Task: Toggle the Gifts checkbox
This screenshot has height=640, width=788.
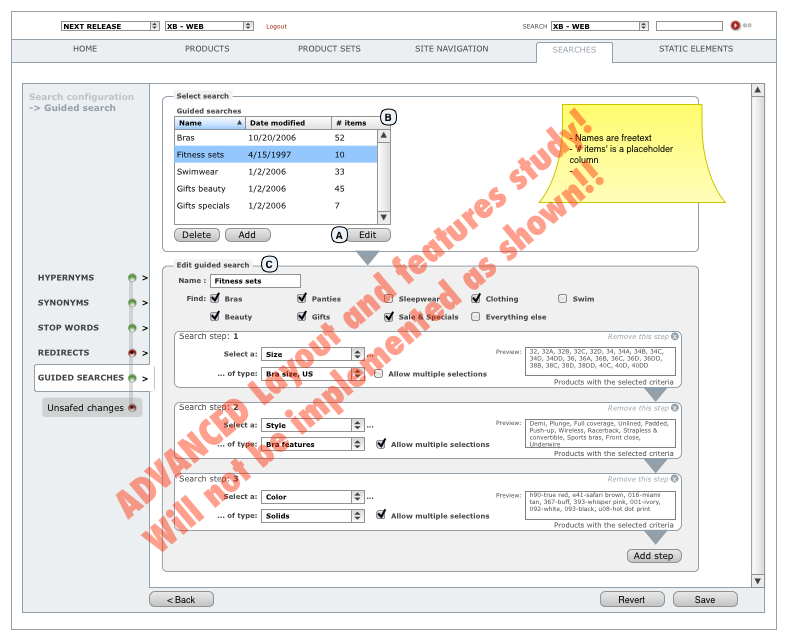Action: point(302,316)
